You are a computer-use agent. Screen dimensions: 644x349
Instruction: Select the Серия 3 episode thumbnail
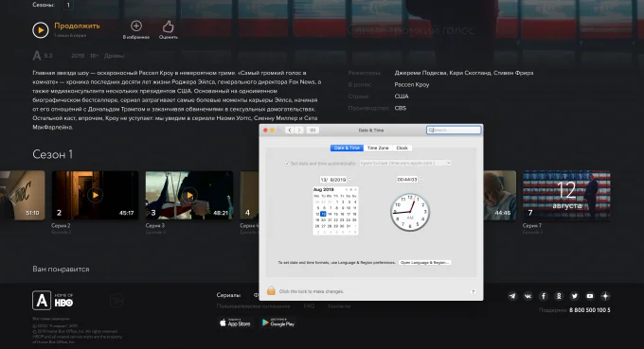click(189, 195)
